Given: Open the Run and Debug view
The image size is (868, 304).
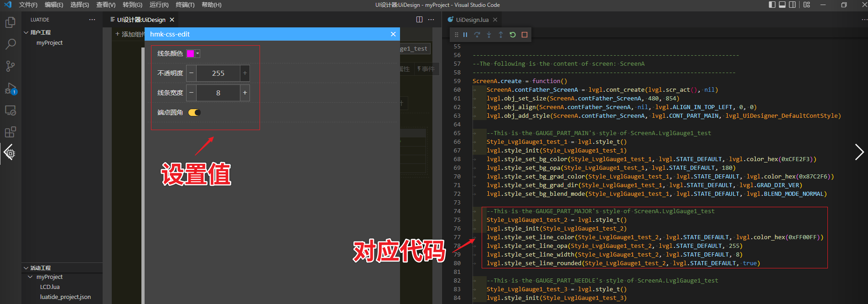Looking at the screenshot, I should pos(10,88).
